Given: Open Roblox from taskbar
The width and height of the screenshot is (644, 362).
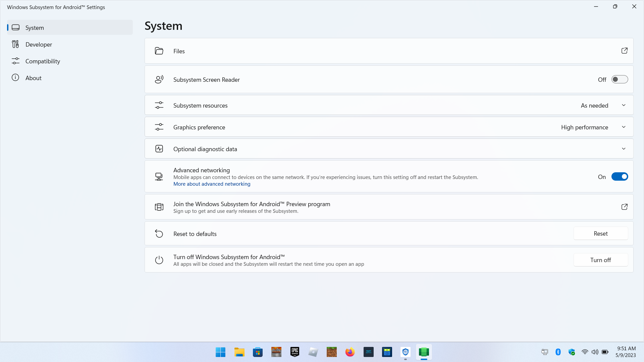Looking at the screenshot, I should point(313,352).
